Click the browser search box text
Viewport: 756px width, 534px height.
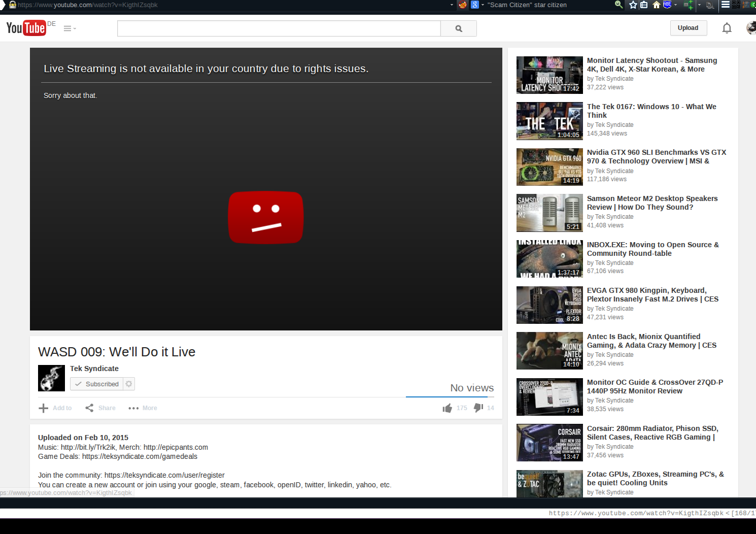[x=527, y=5]
